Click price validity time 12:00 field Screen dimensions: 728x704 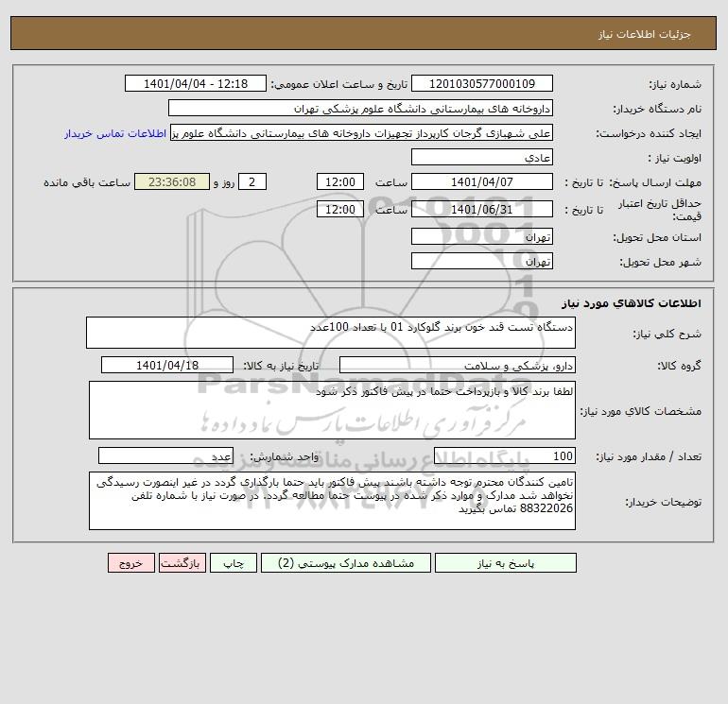click(x=339, y=209)
